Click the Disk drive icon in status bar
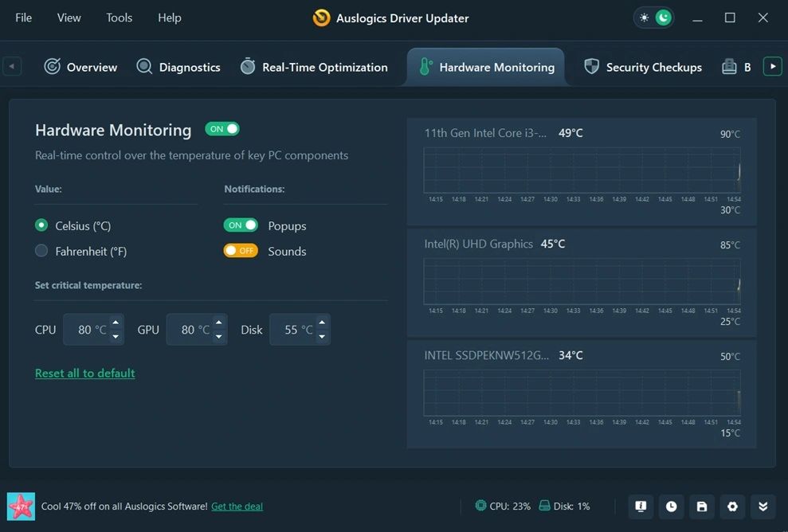The image size is (788, 532). pos(544,506)
